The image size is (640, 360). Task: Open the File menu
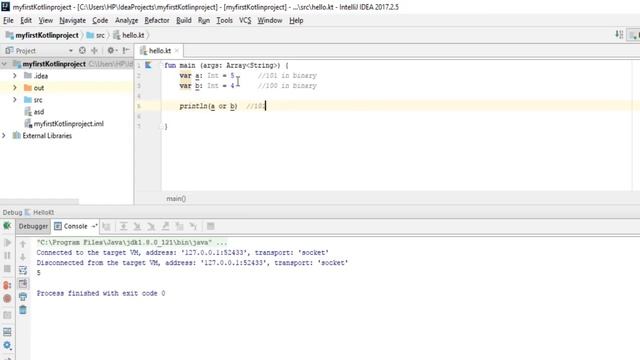[8, 20]
